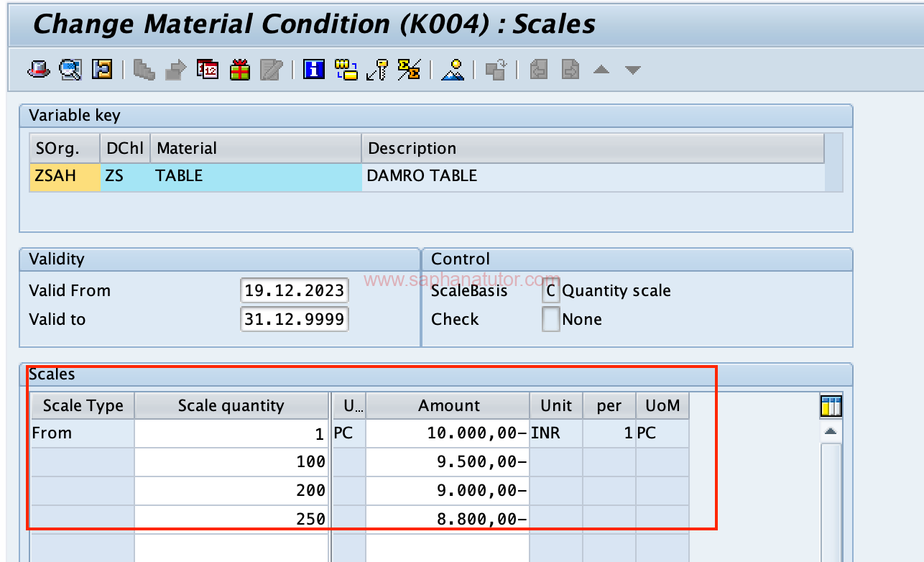
Task: Click the scale quantity cell 200
Action: (231, 490)
